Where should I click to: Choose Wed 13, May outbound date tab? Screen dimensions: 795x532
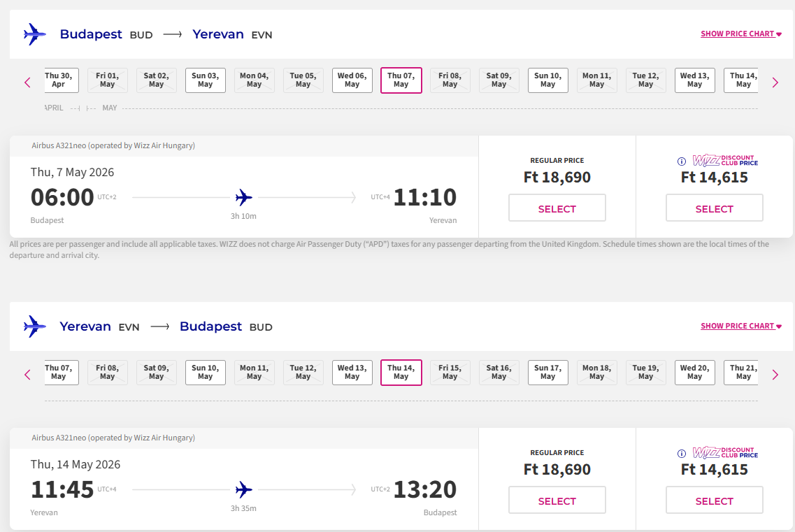point(694,80)
